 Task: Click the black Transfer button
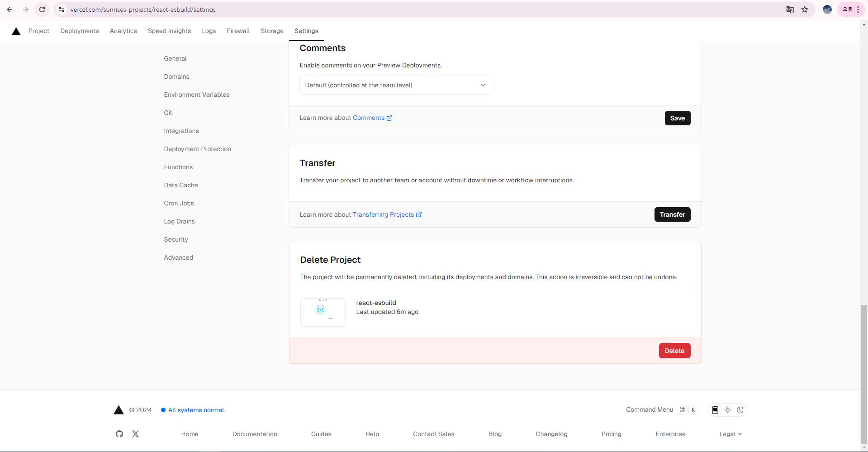click(672, 214)
